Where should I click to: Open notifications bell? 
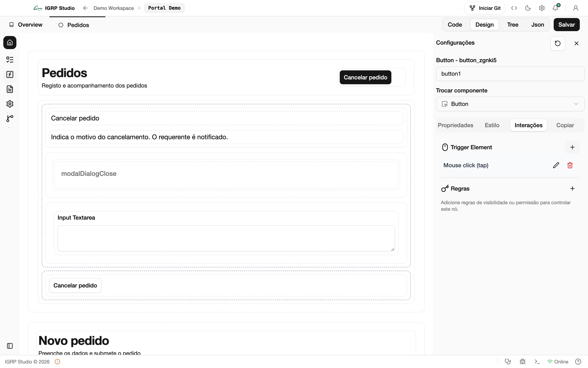pos(555,8)
